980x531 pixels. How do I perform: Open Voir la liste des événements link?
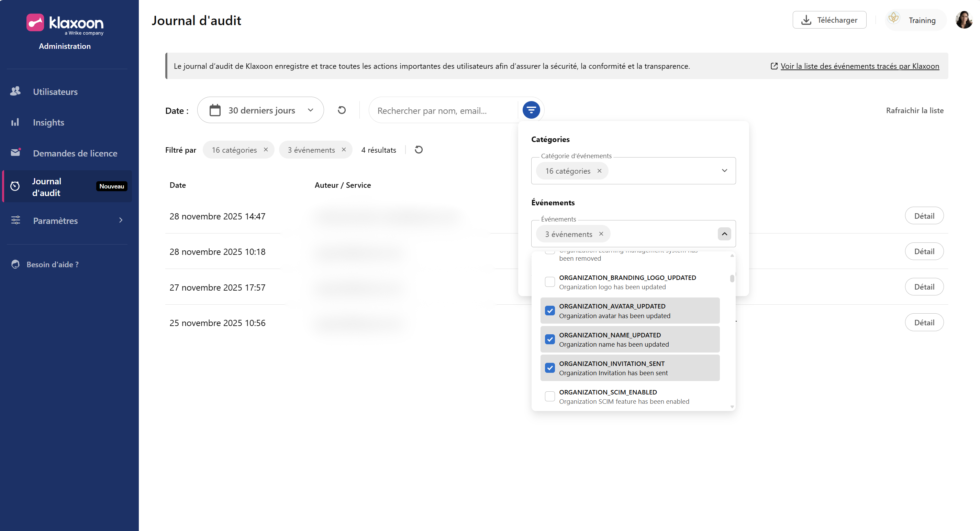859,66
